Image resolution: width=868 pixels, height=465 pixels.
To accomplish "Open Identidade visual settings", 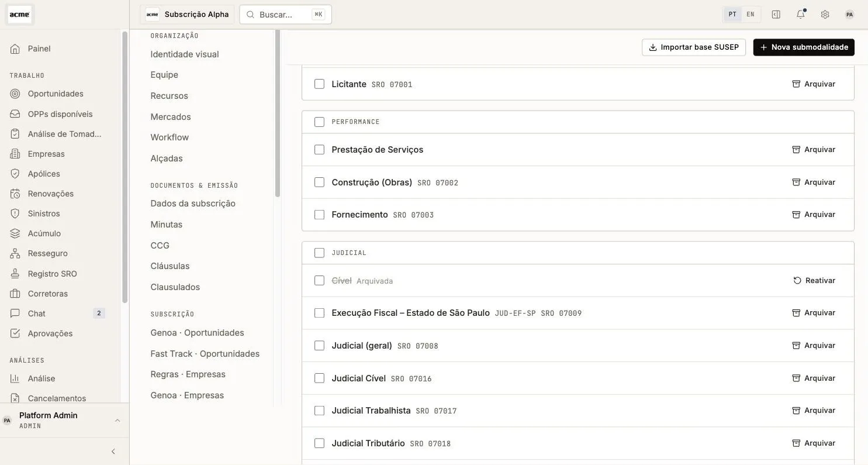I will tap(185, 54).
